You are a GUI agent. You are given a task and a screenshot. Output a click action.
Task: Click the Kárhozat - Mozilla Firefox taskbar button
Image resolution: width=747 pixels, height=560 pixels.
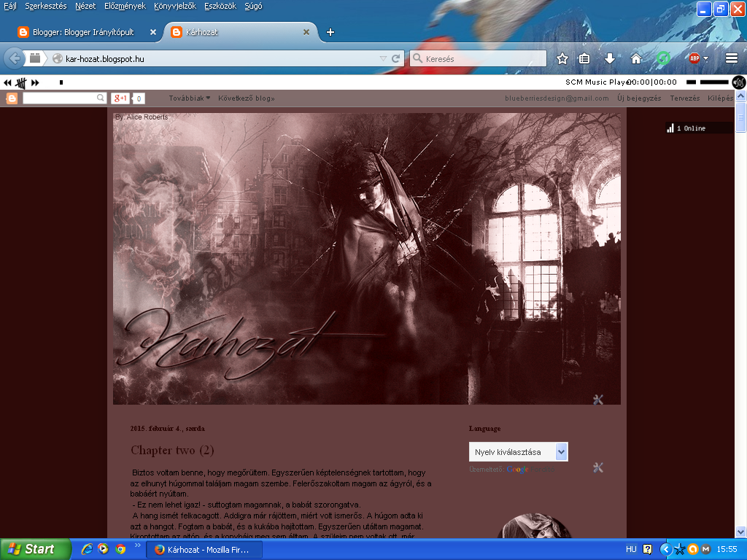204,550
